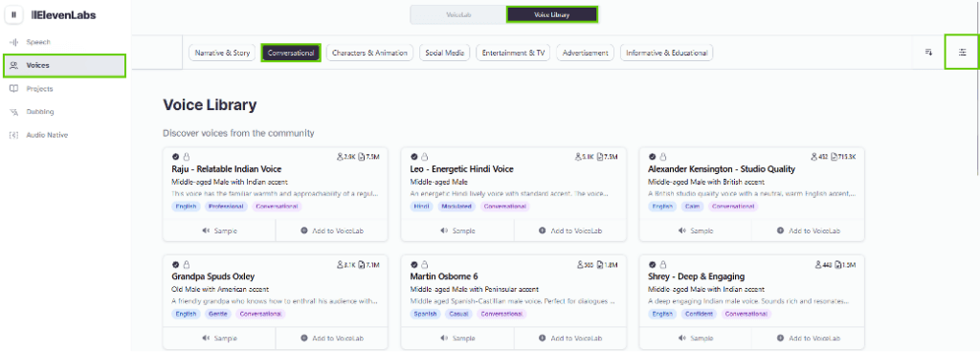The image size is (980, 352).
Task: Open the Shrey - Deep & Engaging title
Action: [x=697, y=276]
